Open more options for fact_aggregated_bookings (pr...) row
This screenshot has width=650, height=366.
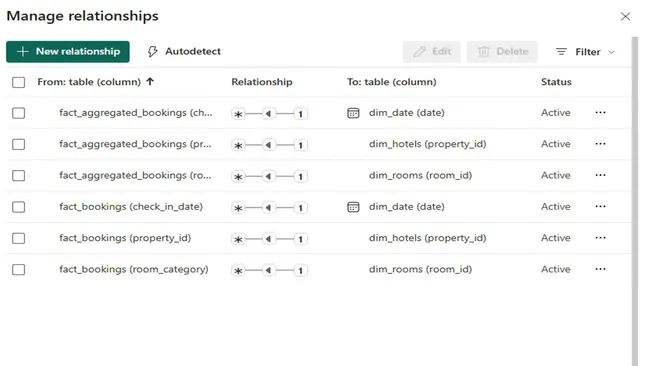[600, 144]
